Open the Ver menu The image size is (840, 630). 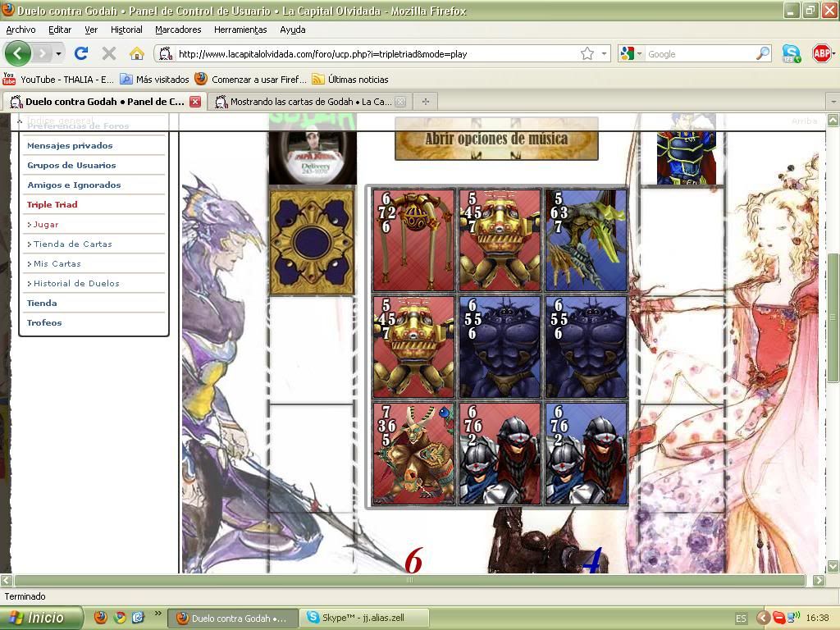(91, 30)
